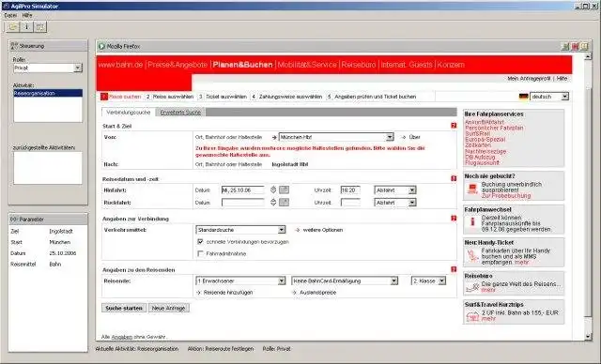601x364 pixels.
Task: Open help icon for Reisedatum und -zeit
Action: [454, 178]
